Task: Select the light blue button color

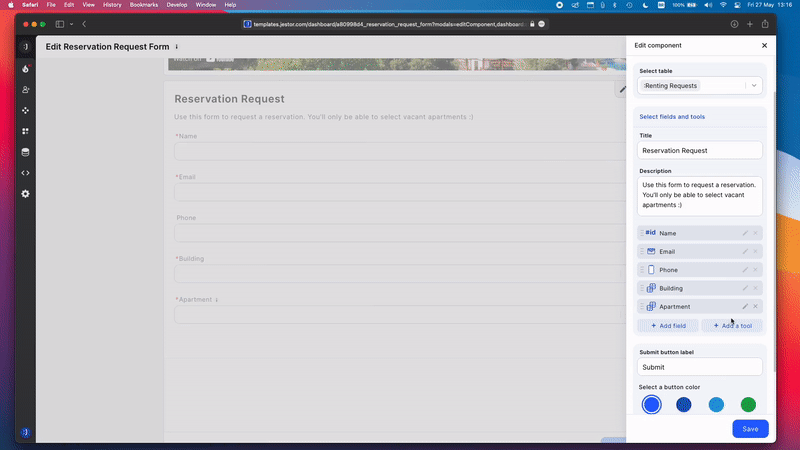Action: [x=716, y=405]
